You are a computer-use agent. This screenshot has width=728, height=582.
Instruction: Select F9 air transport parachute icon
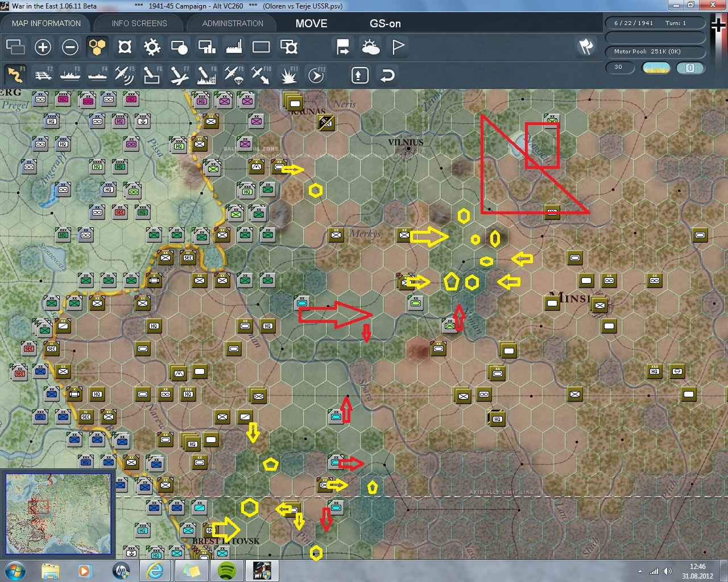tap(234, 75)
